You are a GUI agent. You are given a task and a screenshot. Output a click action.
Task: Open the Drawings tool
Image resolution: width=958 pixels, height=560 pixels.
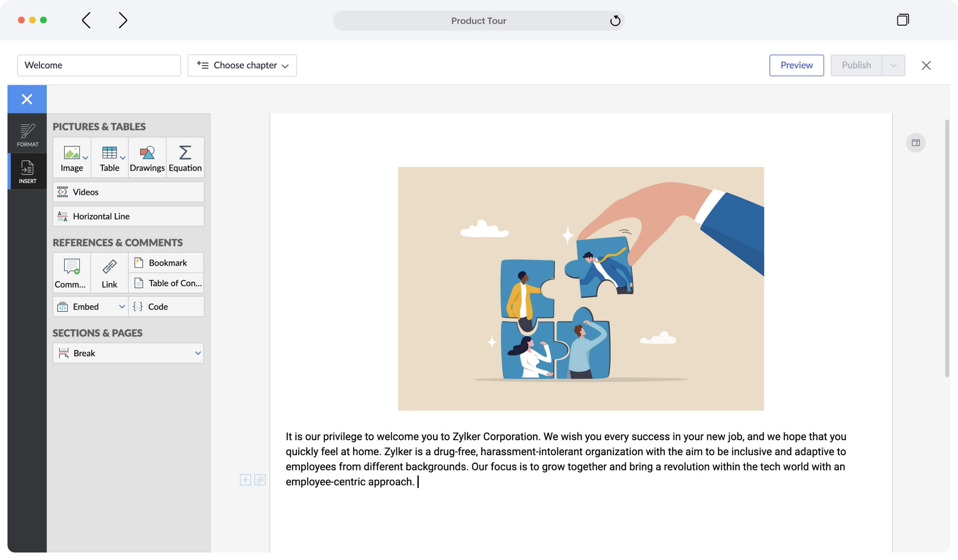coord(147,157)
